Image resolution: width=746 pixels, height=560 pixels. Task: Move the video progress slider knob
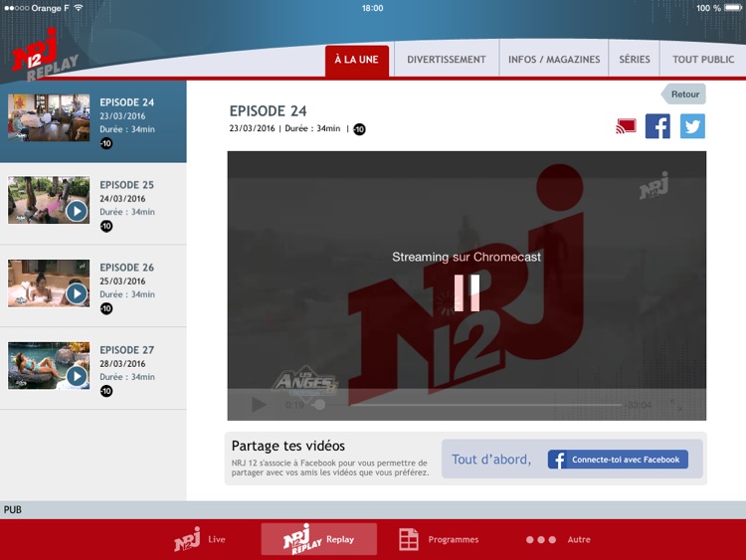pos(319,405)
